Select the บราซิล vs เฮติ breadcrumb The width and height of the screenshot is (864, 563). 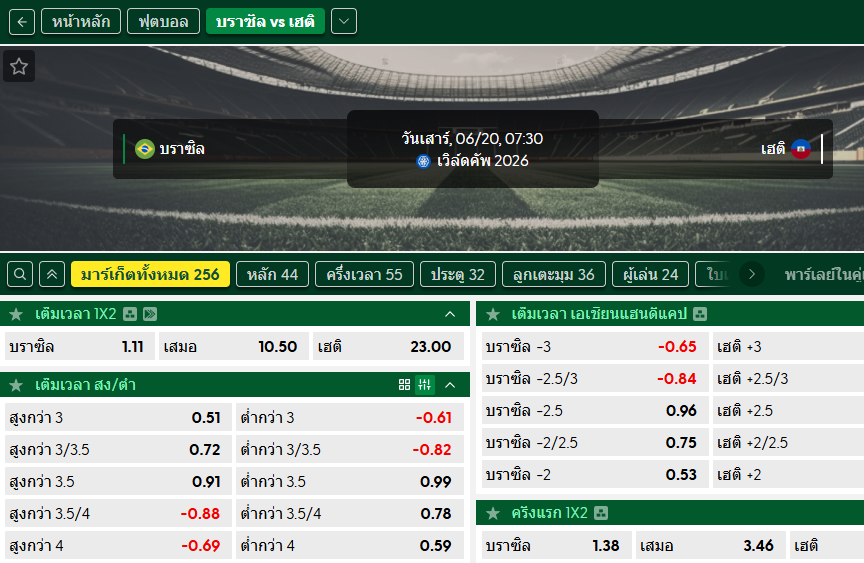tap(265, 21)
